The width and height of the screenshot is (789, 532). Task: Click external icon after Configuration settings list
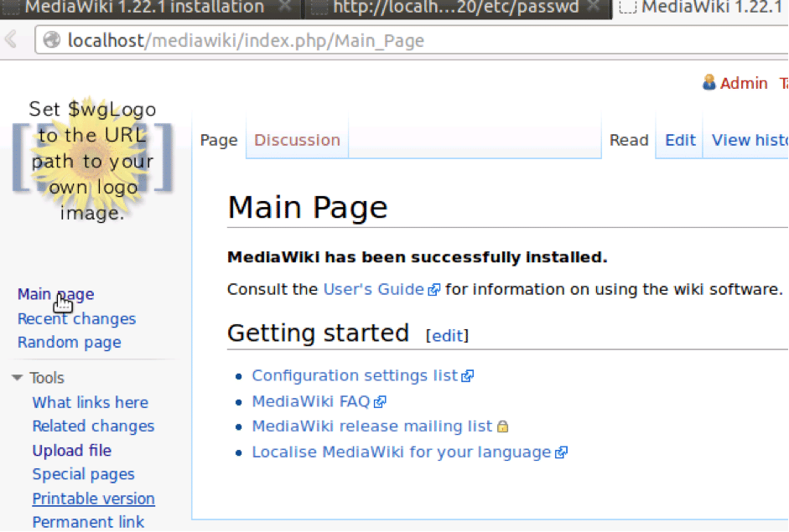pyautogui.click(x=468, y=376)
